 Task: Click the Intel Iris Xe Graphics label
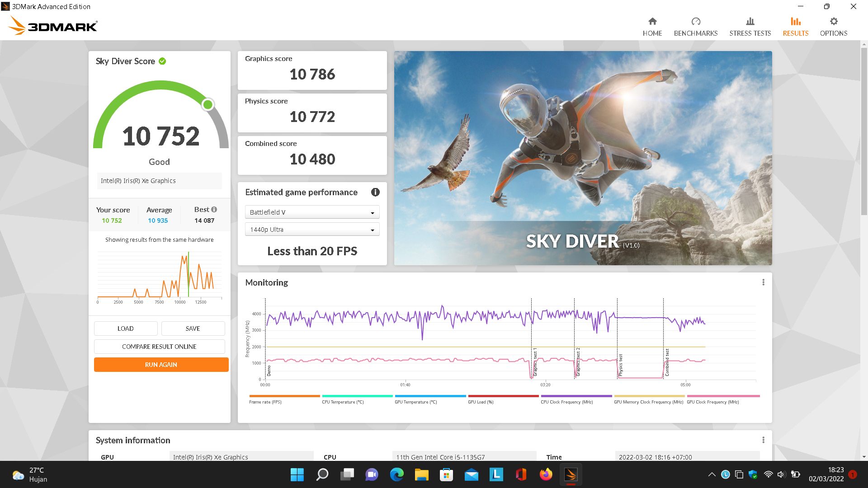(x=159, y=181)
